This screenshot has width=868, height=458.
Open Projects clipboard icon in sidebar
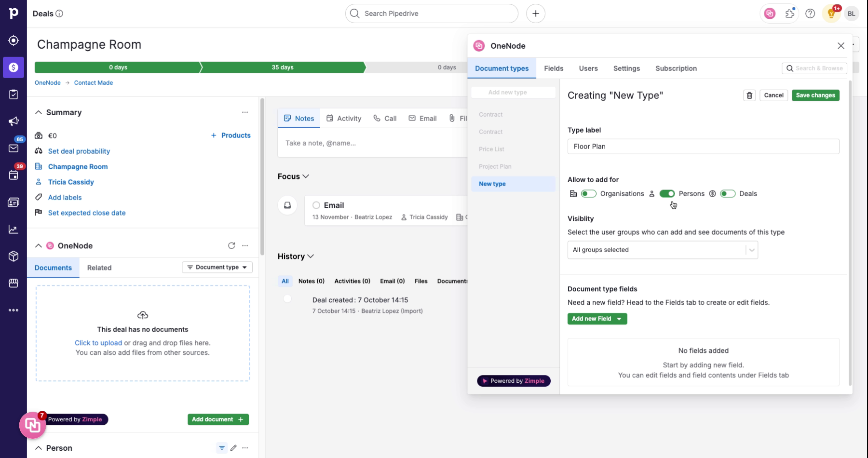(14, 94)
